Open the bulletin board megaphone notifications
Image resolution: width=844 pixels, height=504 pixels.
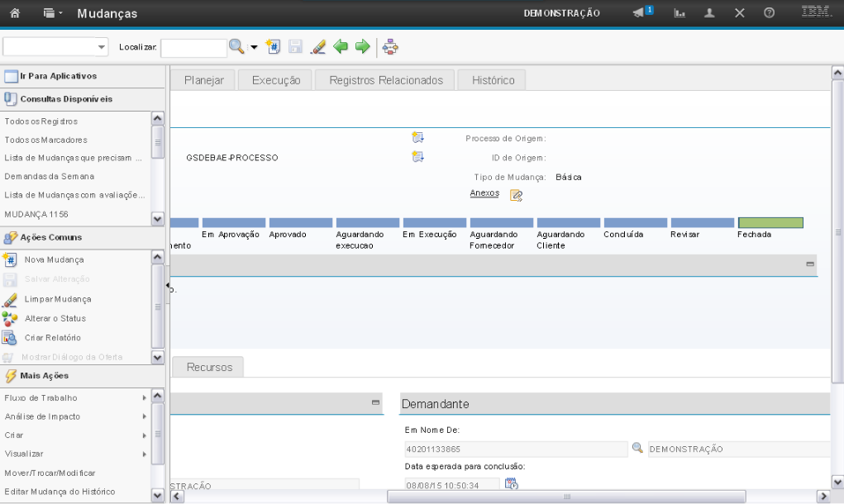[x=642, y=13]
